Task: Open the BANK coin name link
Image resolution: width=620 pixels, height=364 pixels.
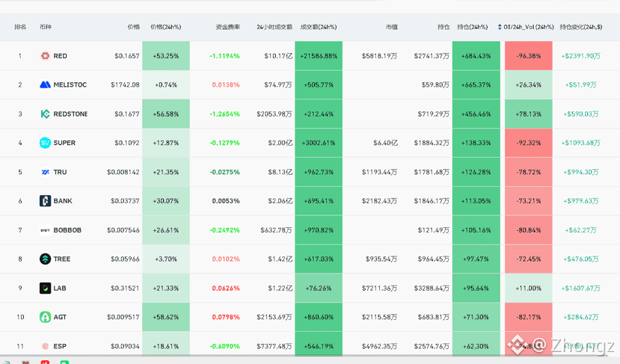Action: (63, 201)
